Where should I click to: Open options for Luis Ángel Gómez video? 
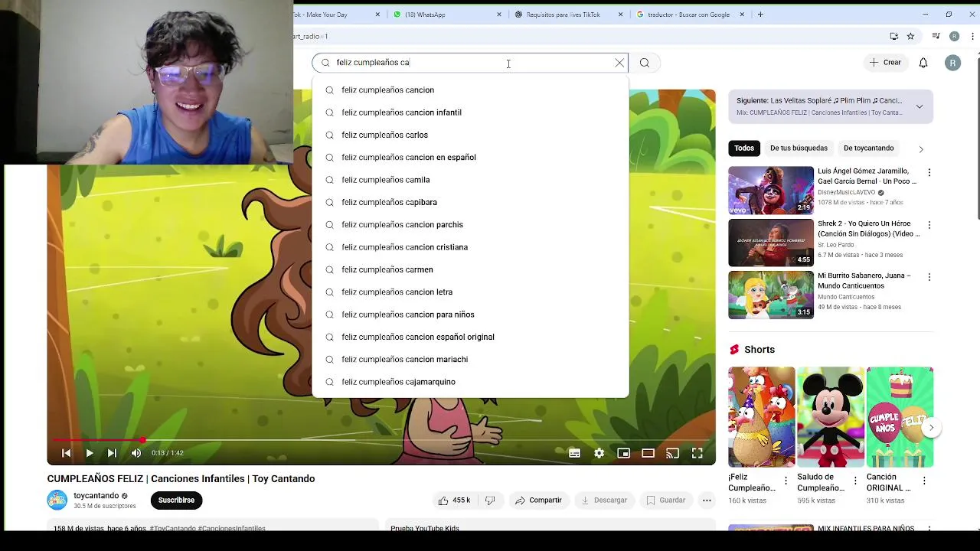[x=929, y=173]
